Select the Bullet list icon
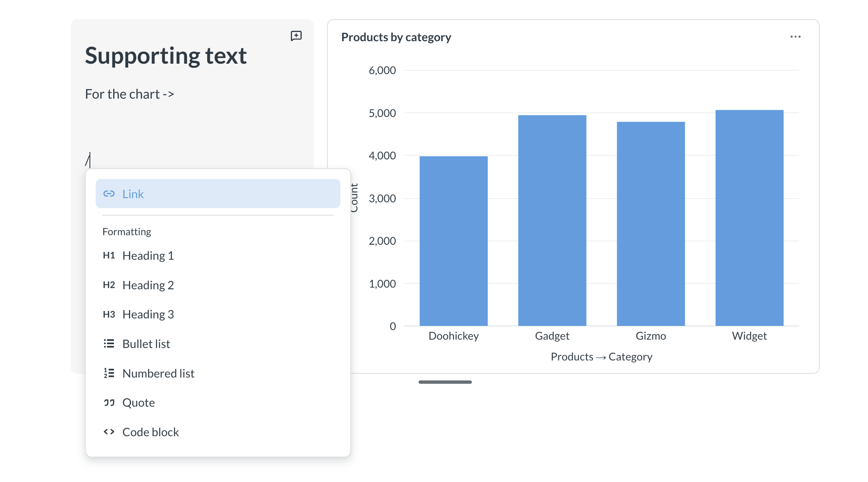The width and height of the screenshot is (868, 482). point(109,343)
